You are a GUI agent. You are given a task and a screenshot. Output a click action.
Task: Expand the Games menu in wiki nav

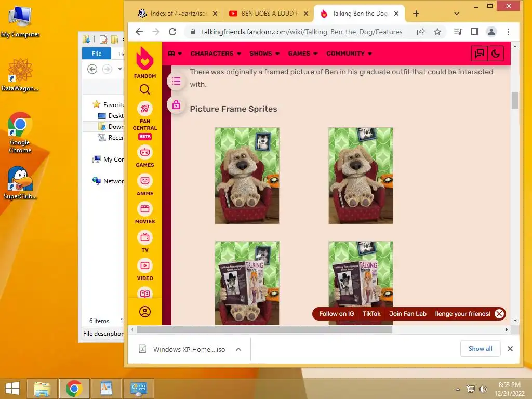click(303, 54)
